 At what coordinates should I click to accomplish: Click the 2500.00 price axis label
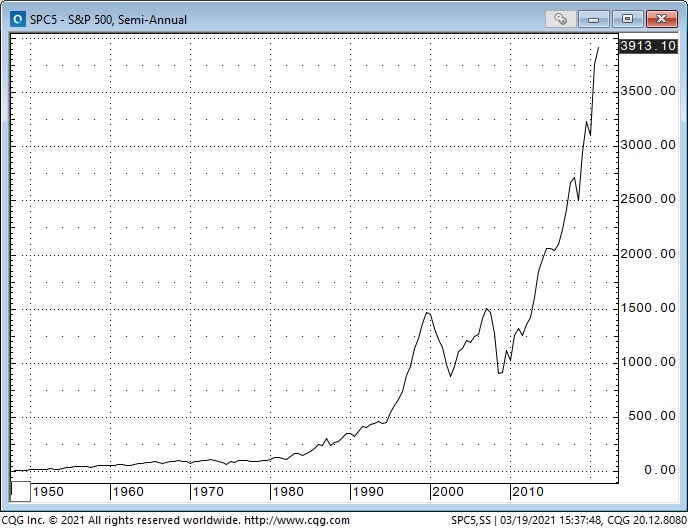coord(648,199)
